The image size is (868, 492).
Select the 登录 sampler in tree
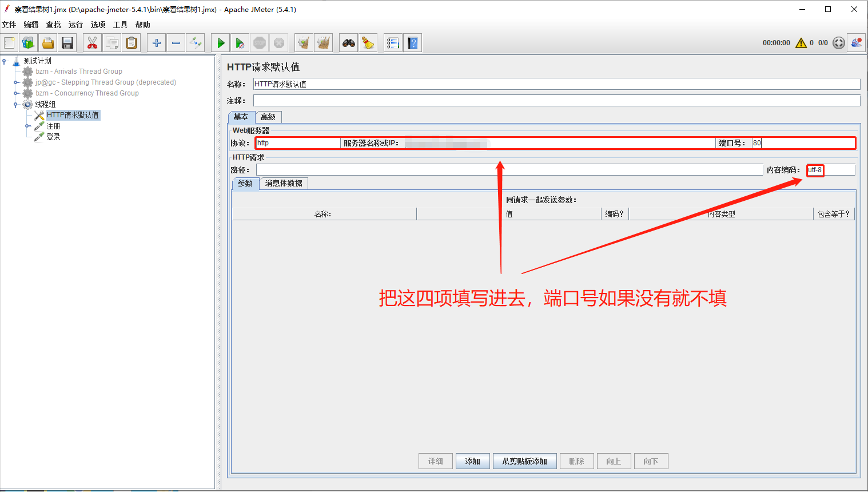(53, 137)
